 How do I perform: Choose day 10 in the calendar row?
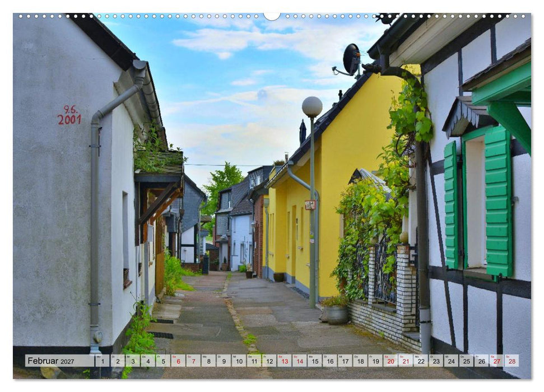point(239,361)
